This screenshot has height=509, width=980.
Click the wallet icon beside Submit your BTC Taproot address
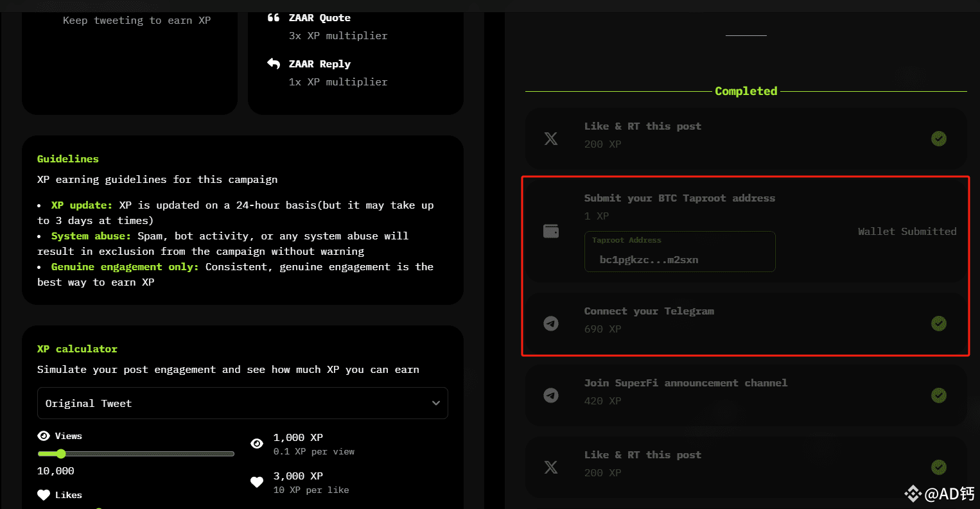550,230
